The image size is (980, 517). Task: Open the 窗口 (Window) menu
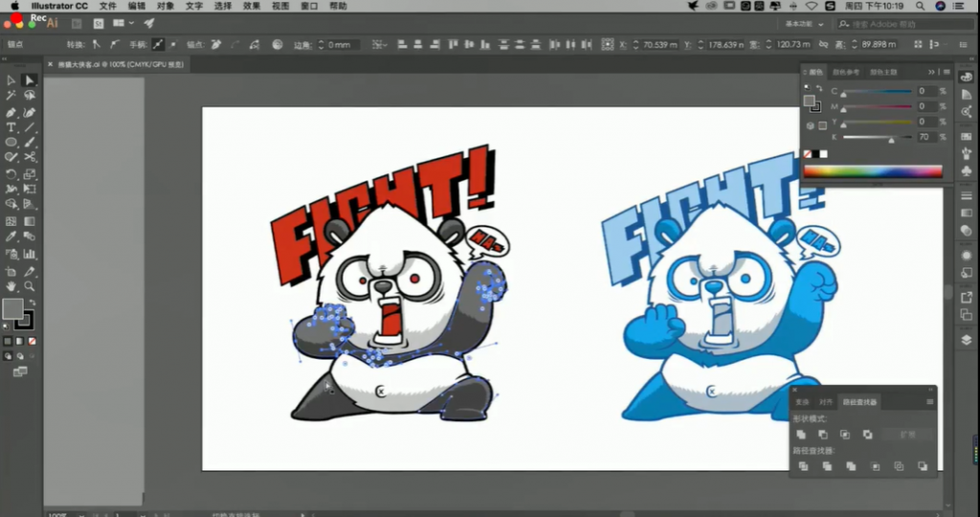click(x=309, y=6)
